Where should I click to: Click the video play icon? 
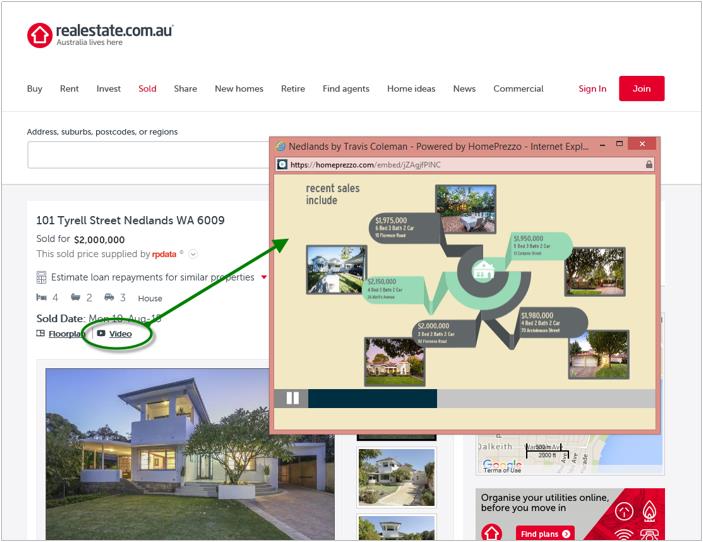(x=101, y=334)
